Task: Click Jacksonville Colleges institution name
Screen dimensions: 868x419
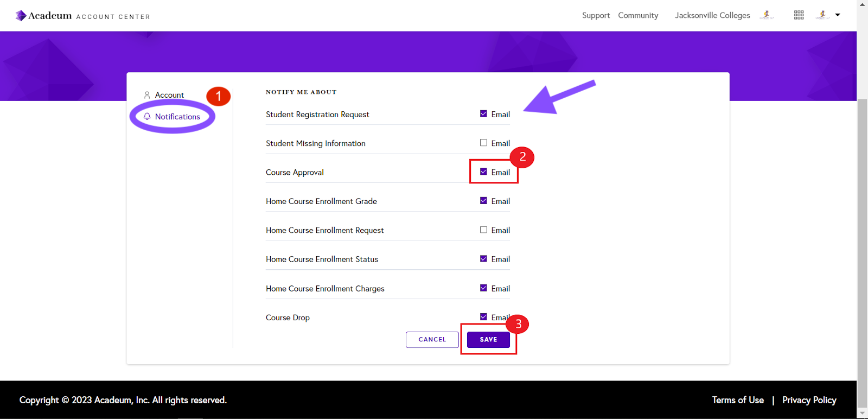Action: point(712,15)
